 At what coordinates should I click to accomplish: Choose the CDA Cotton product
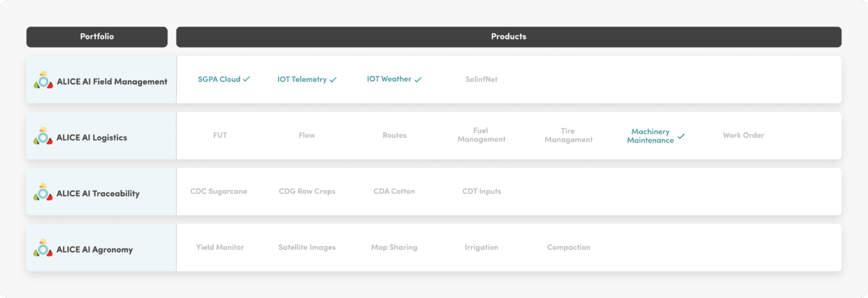pos(394,191)
